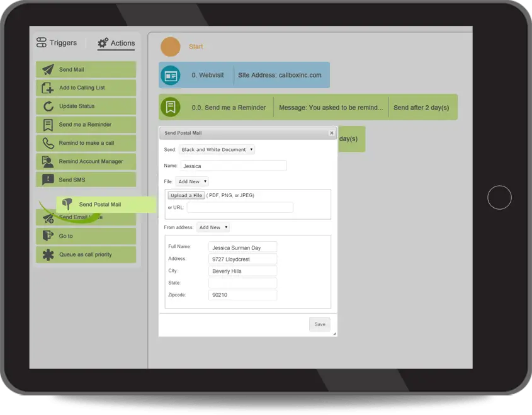Select the Go to action
This screenshot has width=532, height=415.
coord(86,236)
